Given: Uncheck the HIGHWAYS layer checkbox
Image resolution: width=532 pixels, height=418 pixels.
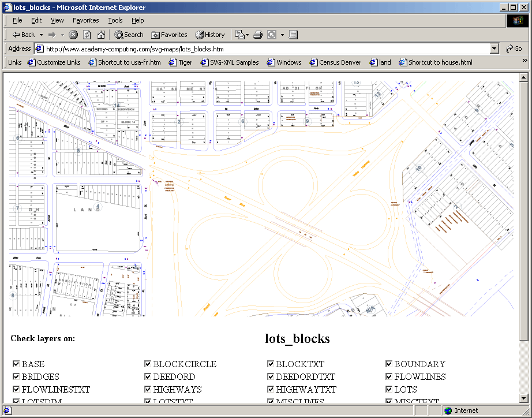Looking at the screenshot, I should click(x=148, y=389).
